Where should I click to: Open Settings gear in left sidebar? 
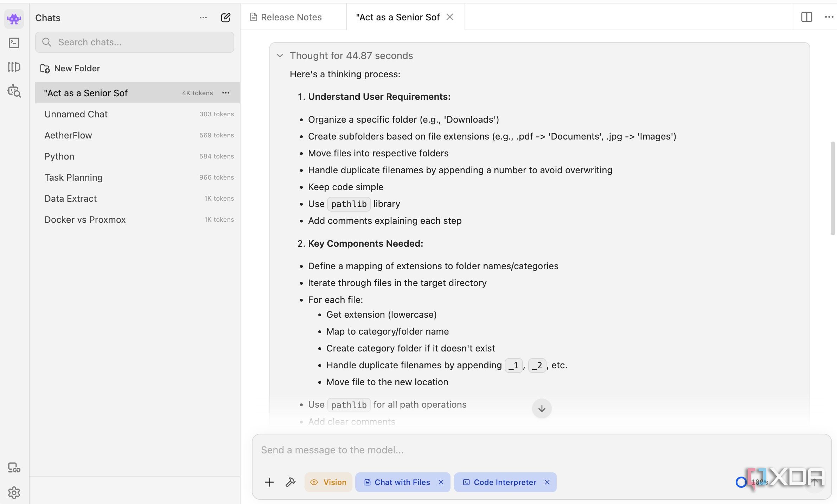(x=14, y=492)
